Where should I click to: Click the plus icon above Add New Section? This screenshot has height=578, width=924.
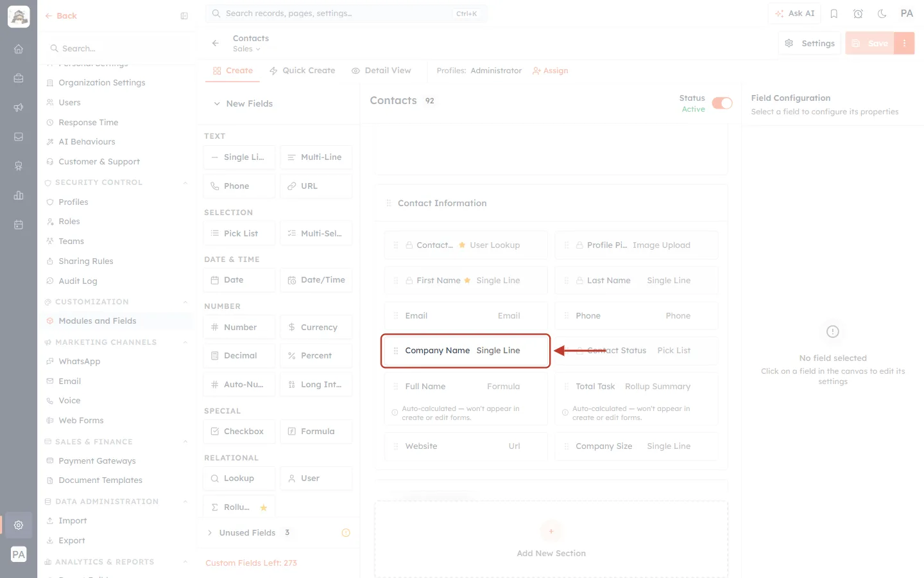point(551,531)
